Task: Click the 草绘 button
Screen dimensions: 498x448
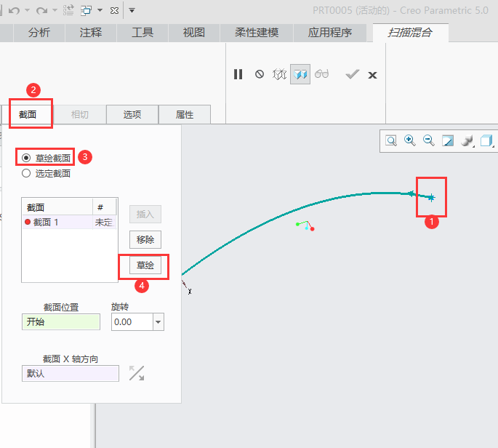Action: click(145, 265)
